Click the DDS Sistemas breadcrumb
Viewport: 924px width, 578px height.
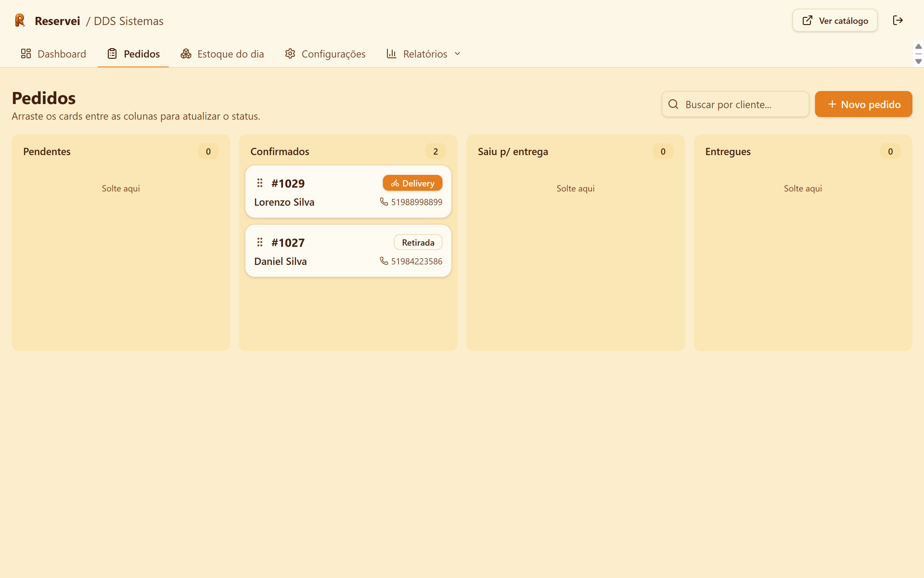coord(128,21)
